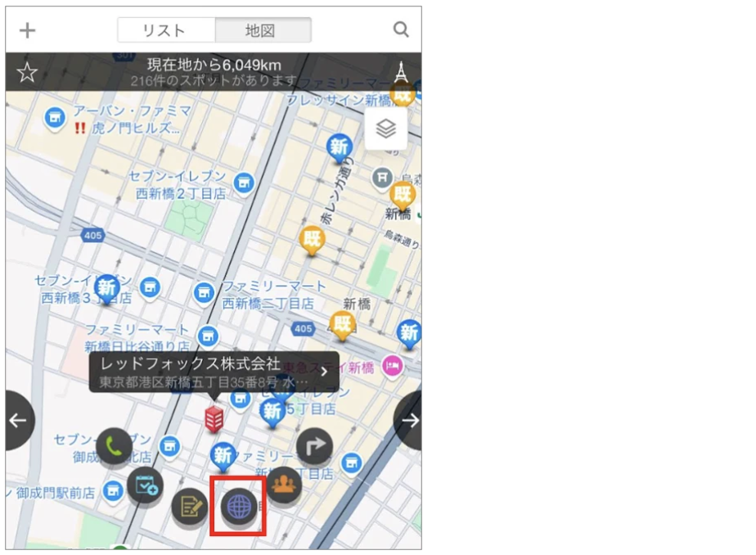This screenshot has height=555, width=756.
Task: Tap the ファミリーマート 西新橋二丁目店 store marker
Action: 204,292
